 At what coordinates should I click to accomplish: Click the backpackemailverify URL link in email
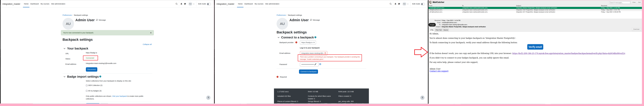coord(569,53)
